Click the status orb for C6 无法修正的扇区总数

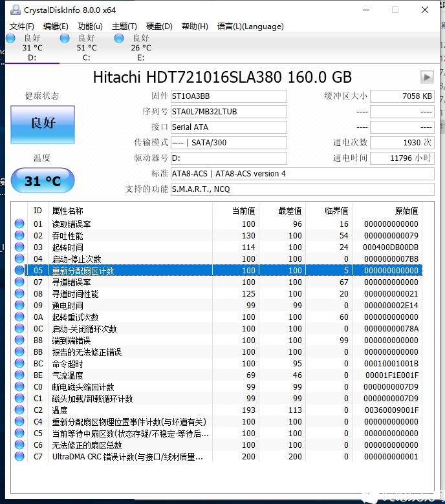pyautogui.click(x=19, y=444)
